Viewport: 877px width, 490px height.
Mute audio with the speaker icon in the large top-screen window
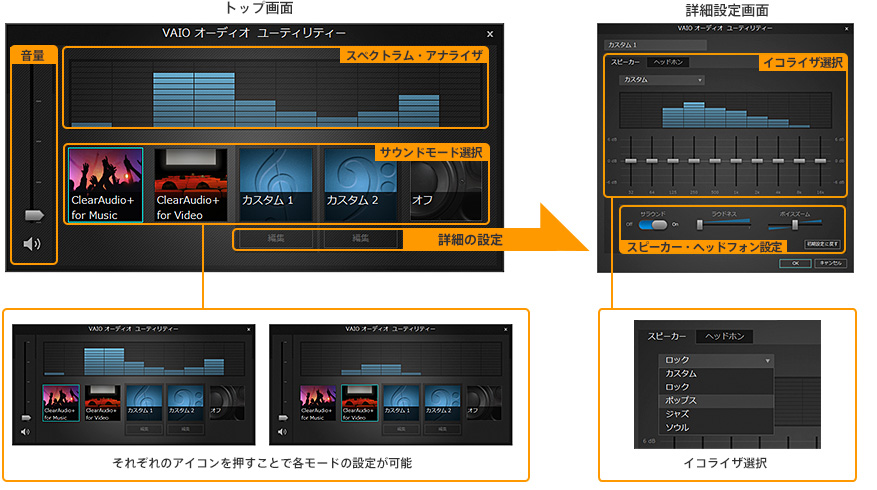coord(32,244)
